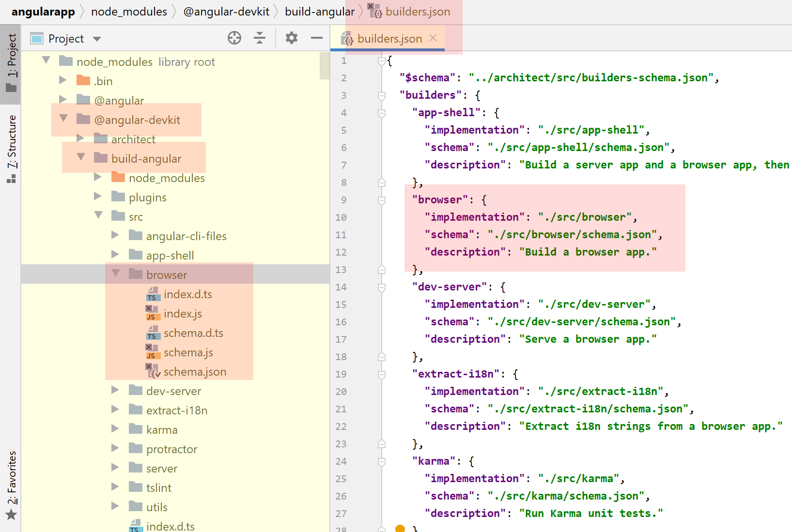Image resolution: width=792 pixels, height=532 pixels.
Task: Fold the "browser" block at line 9
Action: coord(382,200)
